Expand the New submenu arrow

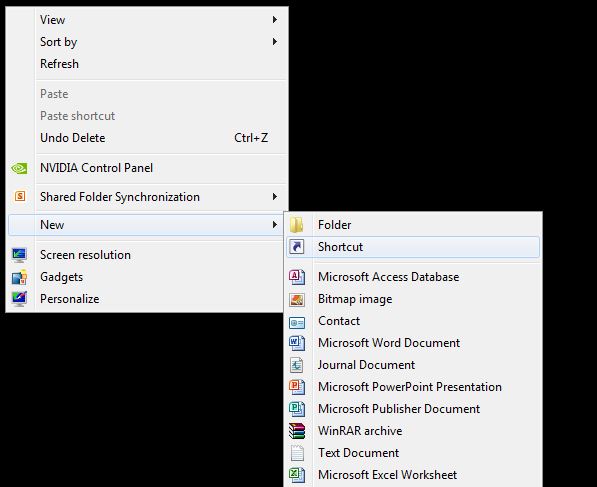pyautogui.click(x=275, y=225)
